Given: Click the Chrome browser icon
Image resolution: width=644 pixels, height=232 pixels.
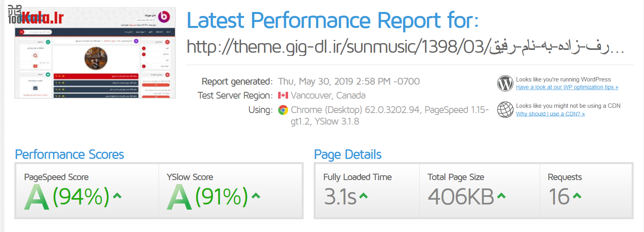Looking at the screenshot, I should click(283, 110).
